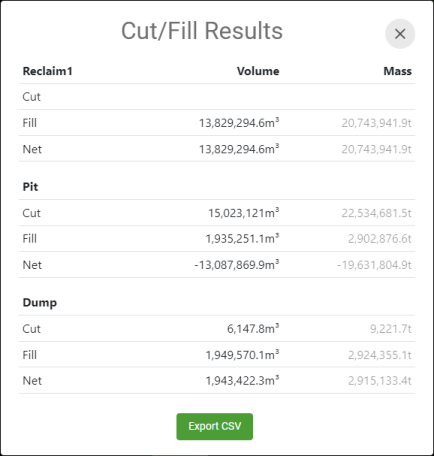Click the Dump Fill volume 1,949,570.1m³

[x=242, y=355]
